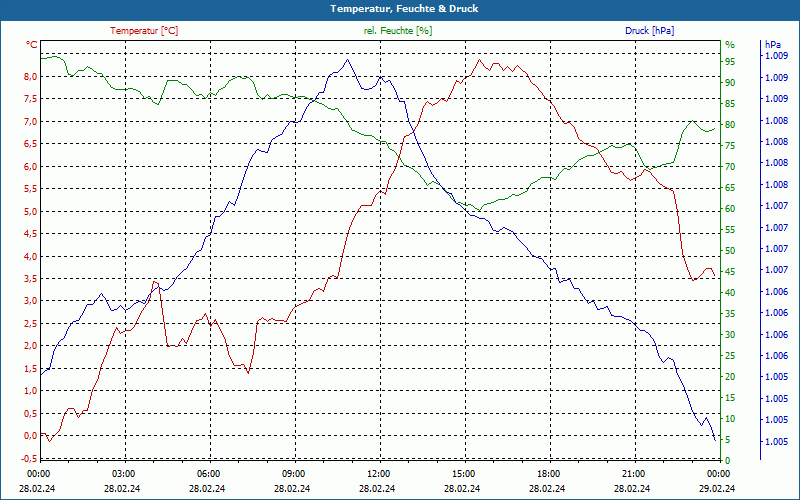This screenshot has height=500, width=800.
Task: Click the chart title 'Temperatur, Feuchte & Druck'
Action: coord(404,9)
